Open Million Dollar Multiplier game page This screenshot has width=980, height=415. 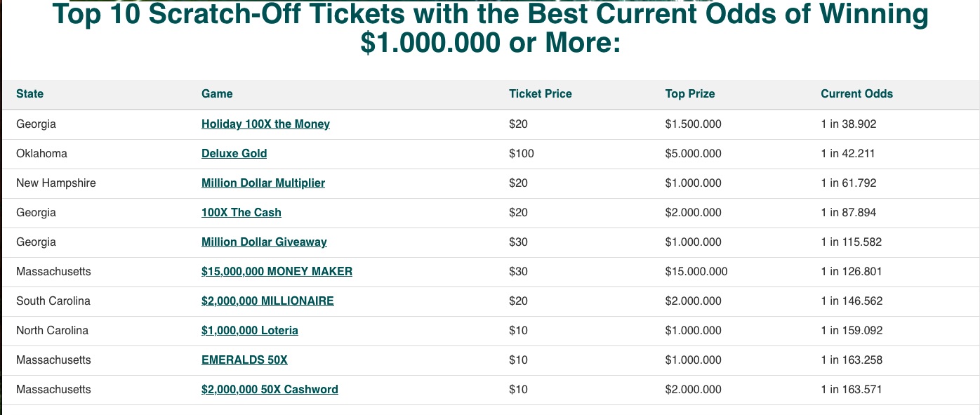263,183
